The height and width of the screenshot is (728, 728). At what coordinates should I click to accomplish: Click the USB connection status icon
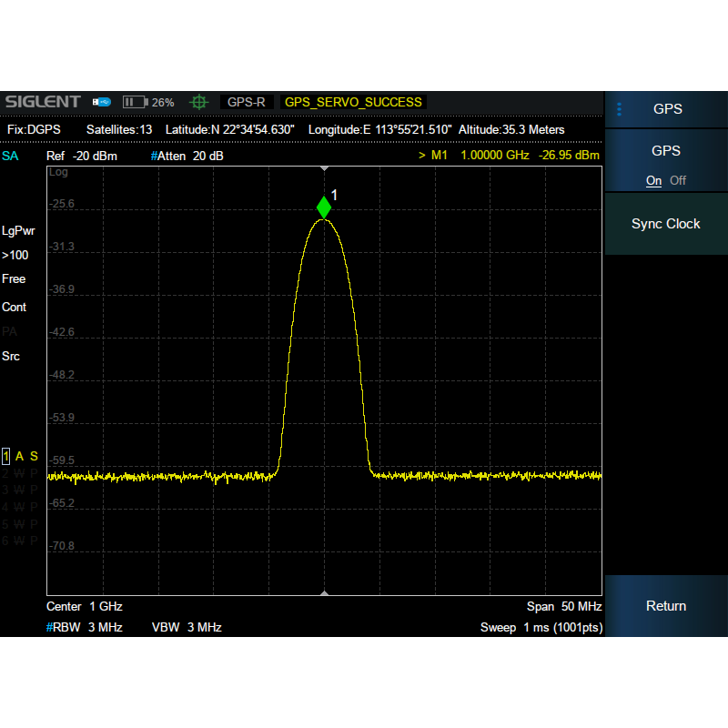click(x=102, y=102)
